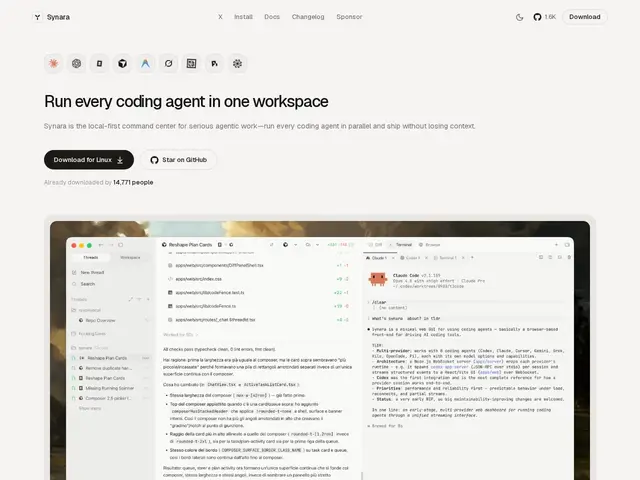
Task: Select the OpenAI knot agent icon
Action: (x=76, y=63)
